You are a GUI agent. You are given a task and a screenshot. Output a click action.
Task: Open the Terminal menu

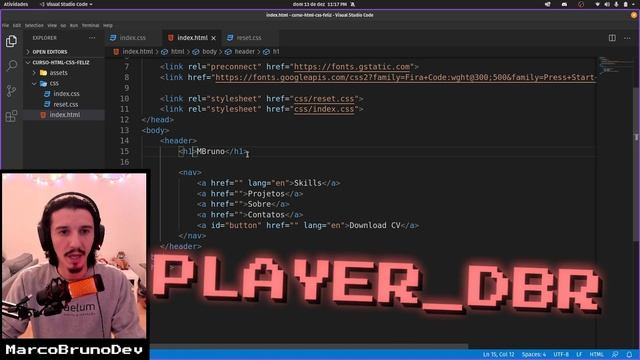(x=91, y=25)
